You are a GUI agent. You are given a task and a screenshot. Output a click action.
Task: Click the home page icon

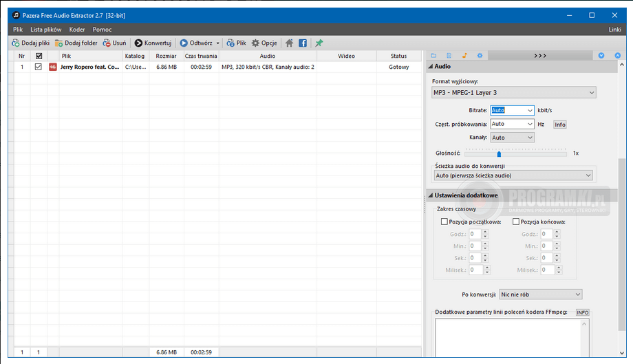coord(289,43)
